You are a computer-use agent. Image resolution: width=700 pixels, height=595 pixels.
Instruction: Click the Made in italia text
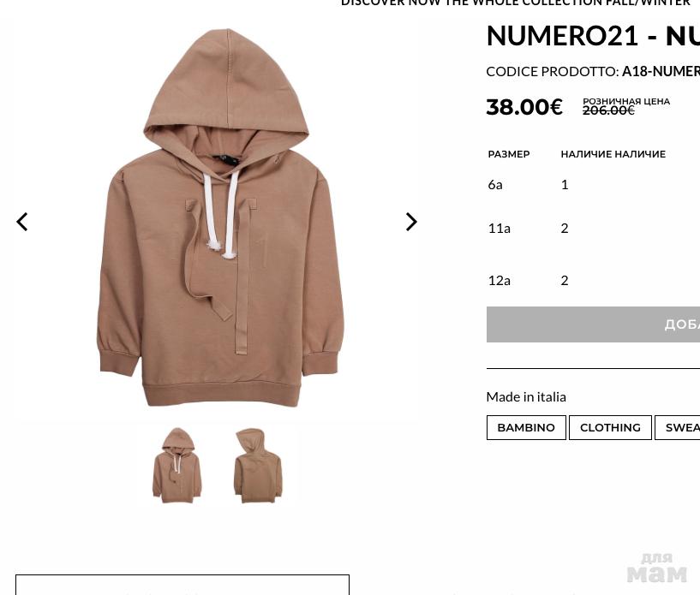(x=526, y=396)
